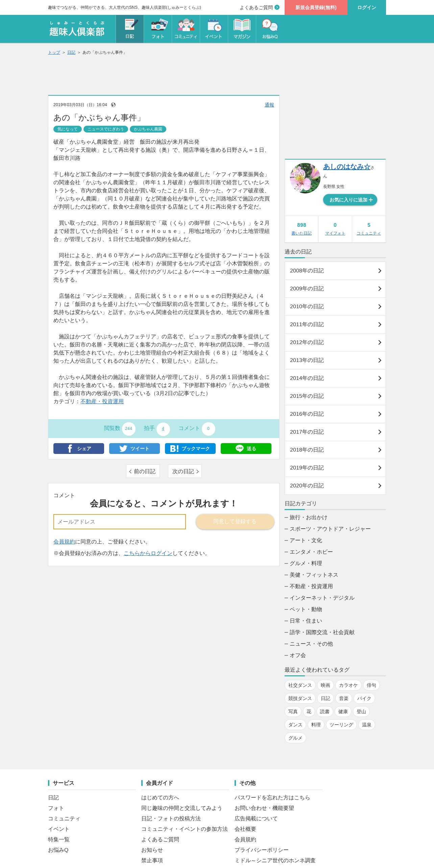Expand 2019年の日記 archive
This screenshot has width=434, height=868.
click(x=335, y=468)
